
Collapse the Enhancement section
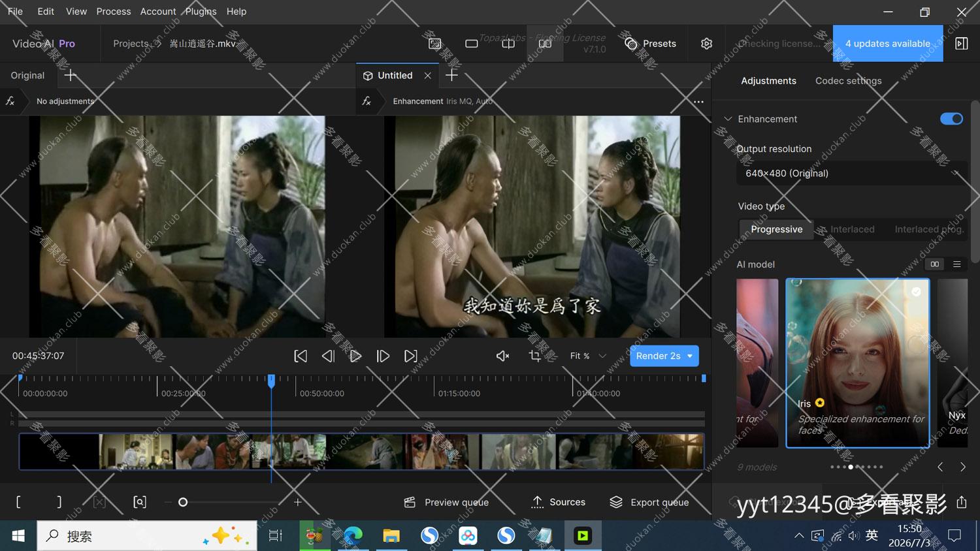[728, 119]
